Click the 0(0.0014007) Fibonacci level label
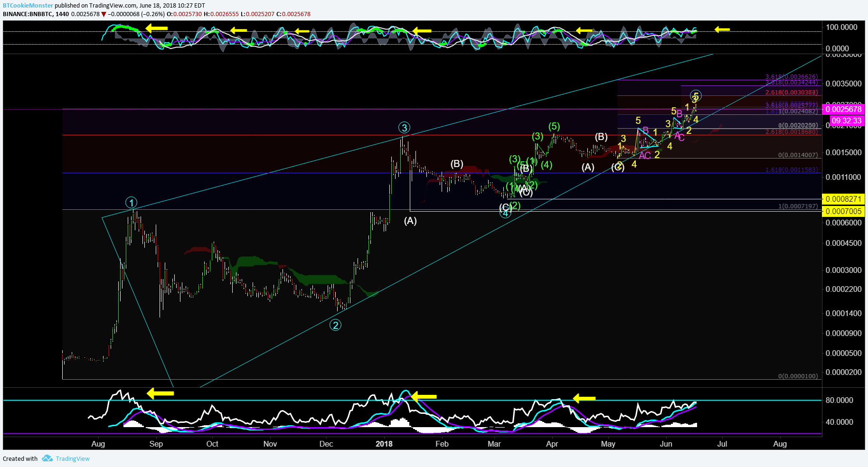The height and width of the screenshot is (467, 868). (x=798, y=155)
